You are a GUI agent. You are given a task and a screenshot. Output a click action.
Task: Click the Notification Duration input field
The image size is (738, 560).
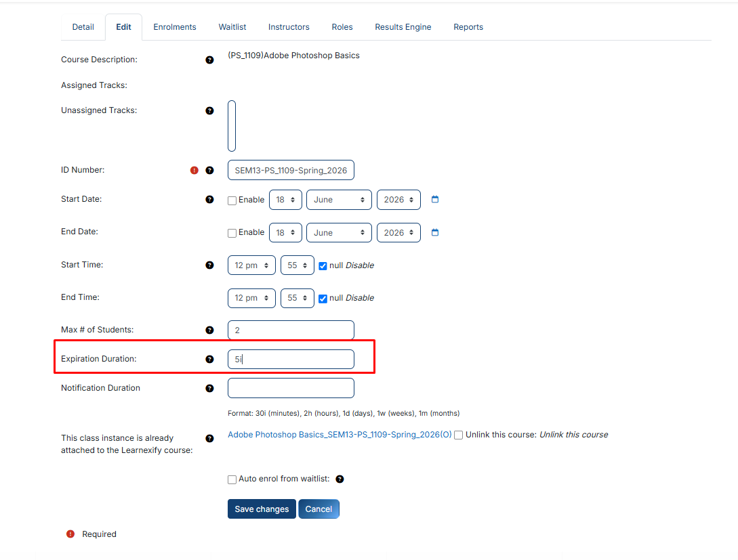click(291, 389)
